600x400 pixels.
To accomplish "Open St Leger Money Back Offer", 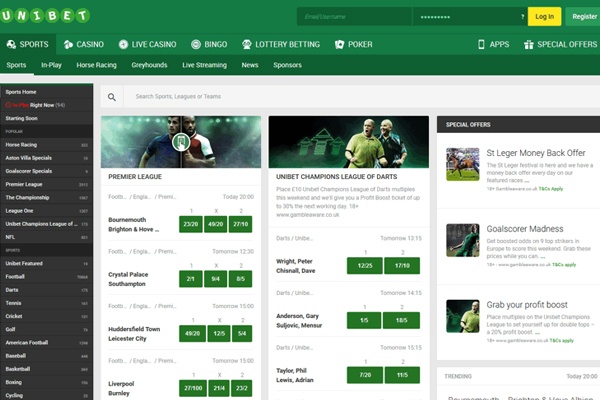I will click(x=536, y=153).
